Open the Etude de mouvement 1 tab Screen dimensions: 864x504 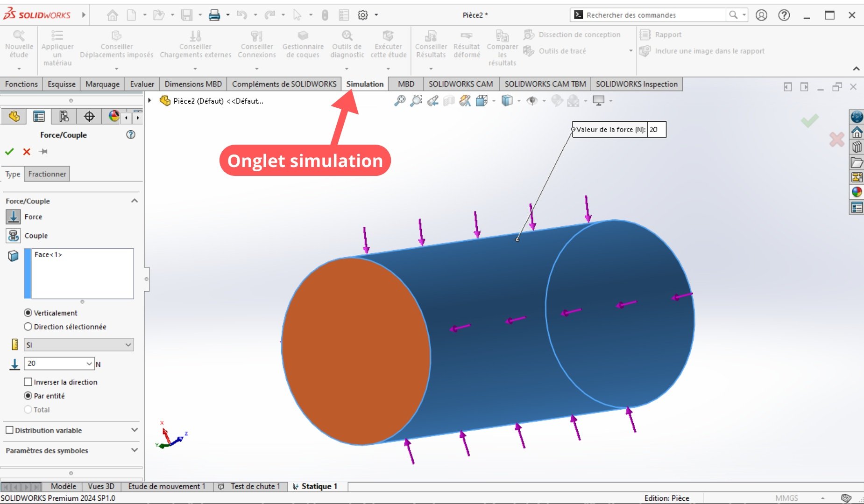pyautogui.click(x=167, y=486)
